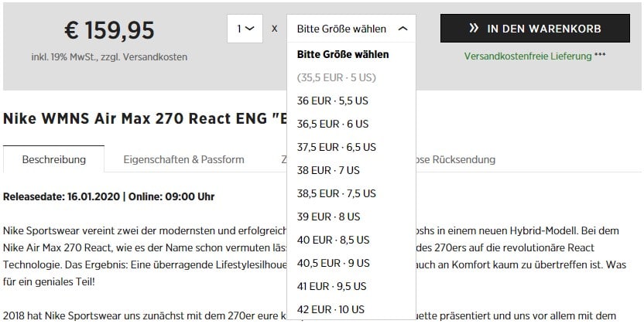Viewport: 644px width, 324px height.
Task: Click the chevron arrow of size selector
Action: click(402, 29)
